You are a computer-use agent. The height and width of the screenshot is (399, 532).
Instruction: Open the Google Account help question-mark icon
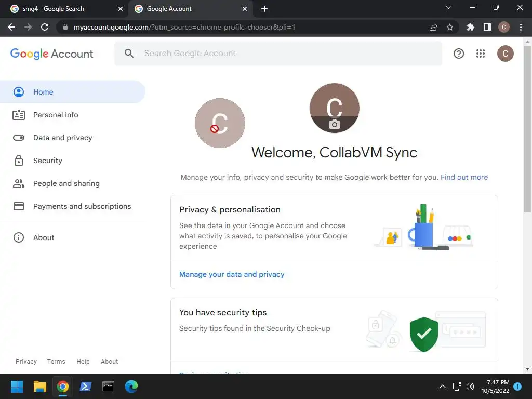pyautogui.click(x=459, y=54)
